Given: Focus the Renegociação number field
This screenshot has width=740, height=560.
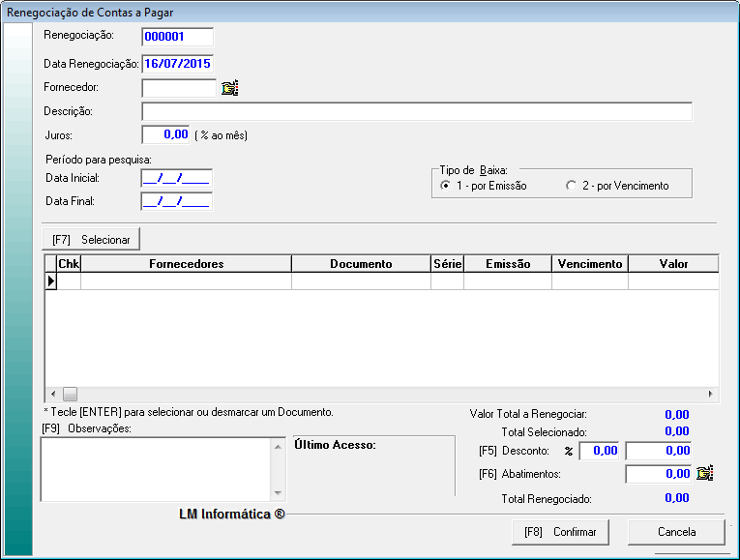Looking at the screenshot, I should tap(177, 37).
